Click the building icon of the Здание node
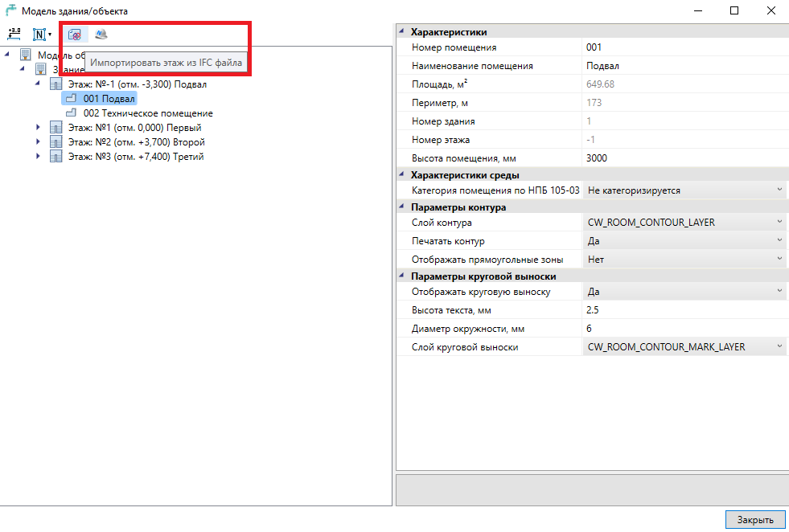The height and width of the screenshot is (532, 789). point(41,69)
